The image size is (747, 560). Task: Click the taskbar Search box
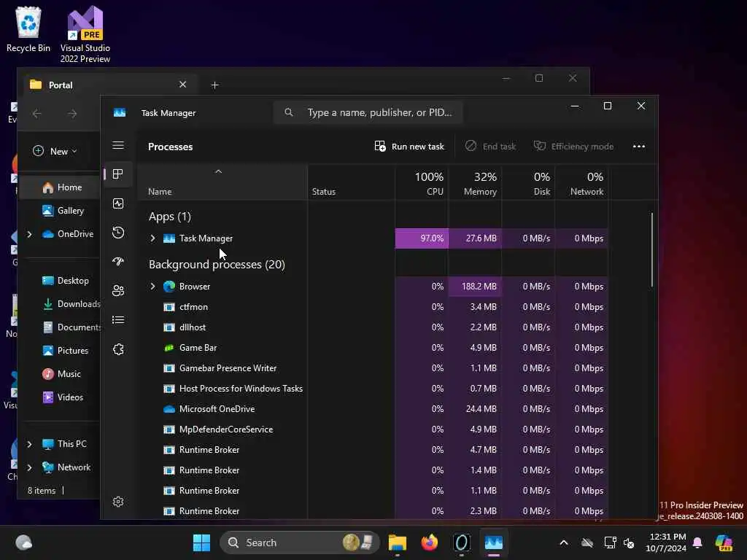pos(299,542)
